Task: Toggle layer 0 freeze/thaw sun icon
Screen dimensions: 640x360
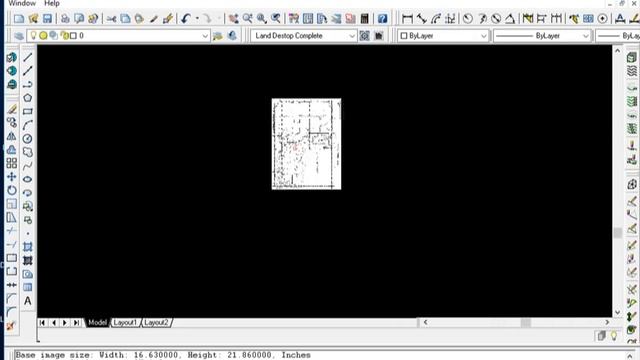Action: (x=43, y=36)
